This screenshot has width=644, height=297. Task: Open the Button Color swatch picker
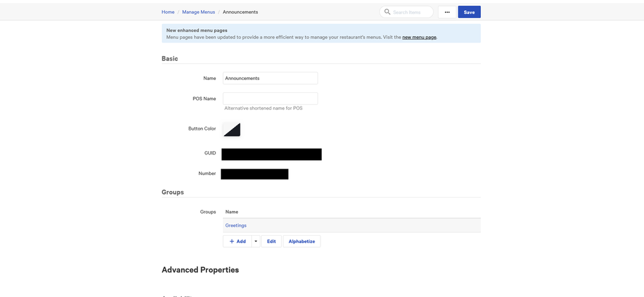pyautogui.click(x=231, y=129)
